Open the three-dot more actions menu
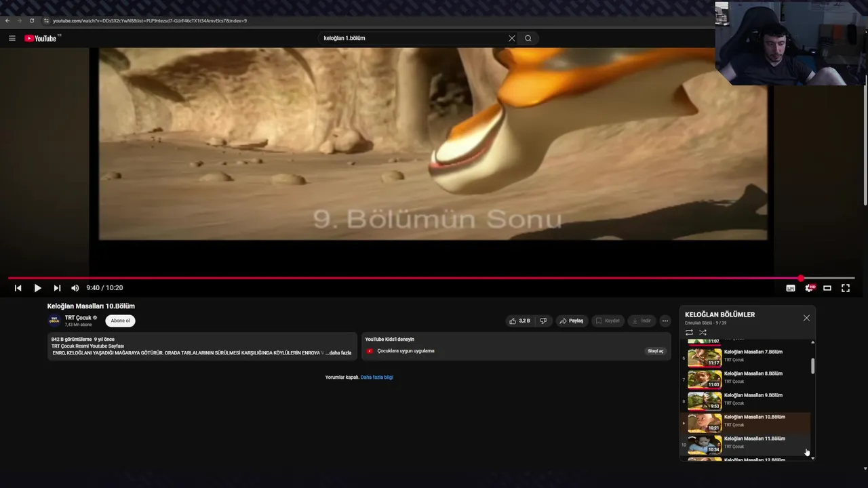This screenshot has height=488, width=868. click(x=665, y=321)
